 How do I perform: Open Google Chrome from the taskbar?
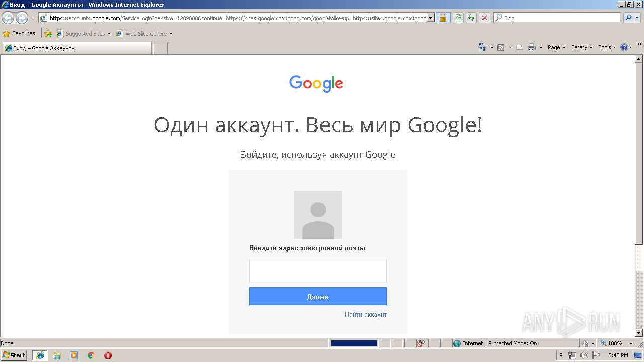[x=91, y=355]
